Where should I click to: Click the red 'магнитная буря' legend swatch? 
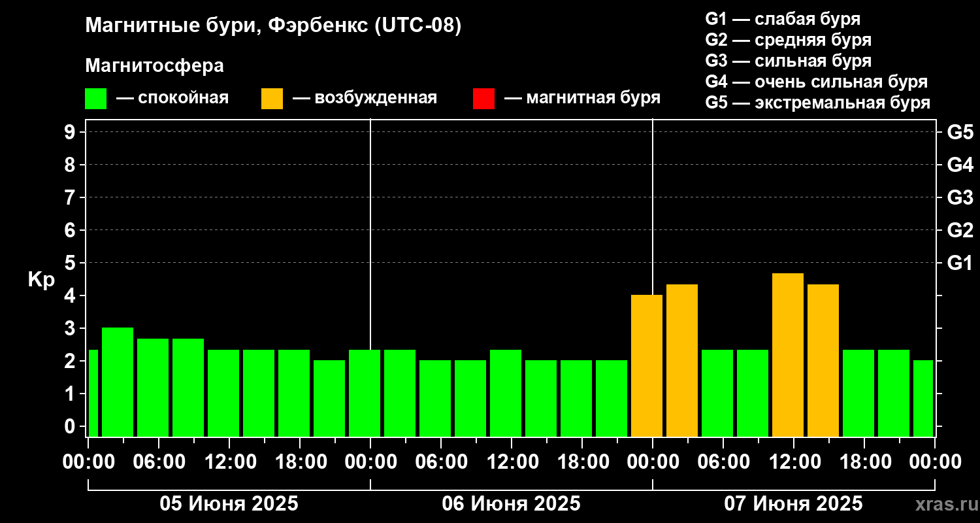coord(483,99)
